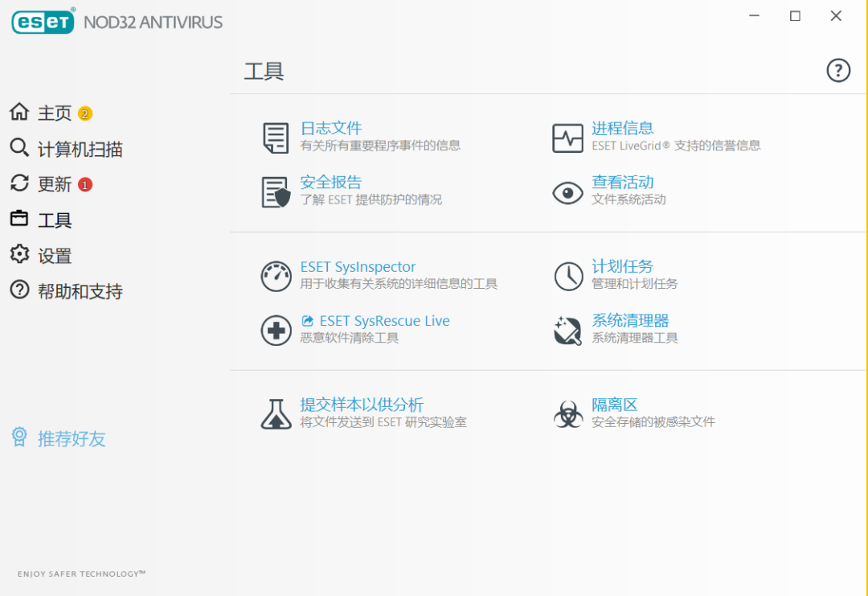Click the magnifier icon for 计算机扫描
Image resolution: width=868 pixels, height=596 pixels.
pyautogui.click(x=19, y=147)
